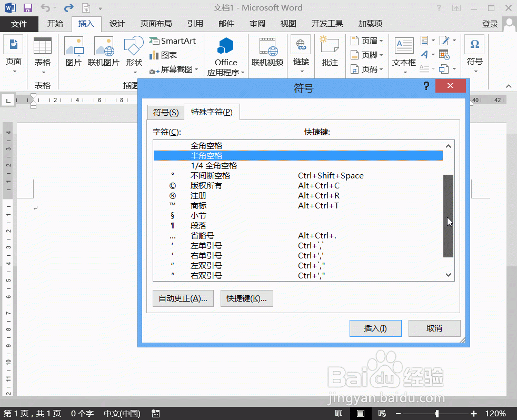Click the zoom slider in status bar
The image size is (517, 420).
437,414
